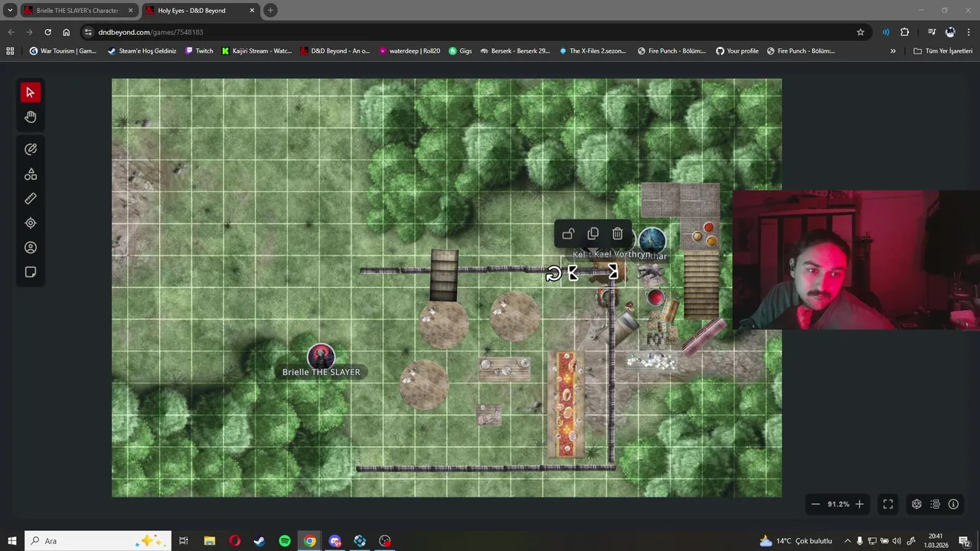Expand the tab search dropdown
The image size is (980, 551).
click(x=10, y=11)
